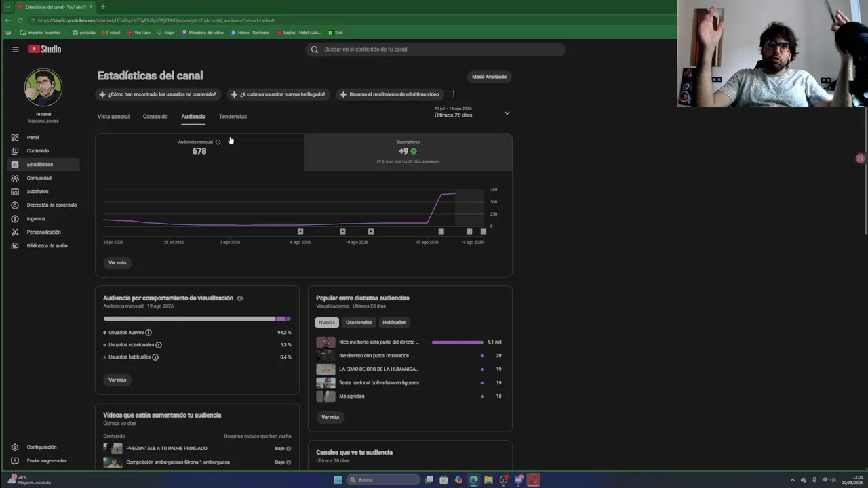
Task: Ask ¿Cómo han encontrado los usuarios mi contenido?
Action: point(157,94)
